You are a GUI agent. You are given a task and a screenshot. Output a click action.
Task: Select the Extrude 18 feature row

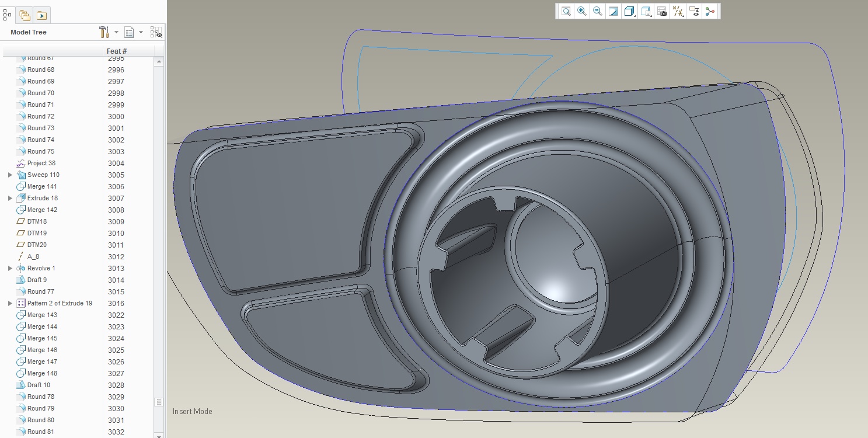tap(43, 198)
